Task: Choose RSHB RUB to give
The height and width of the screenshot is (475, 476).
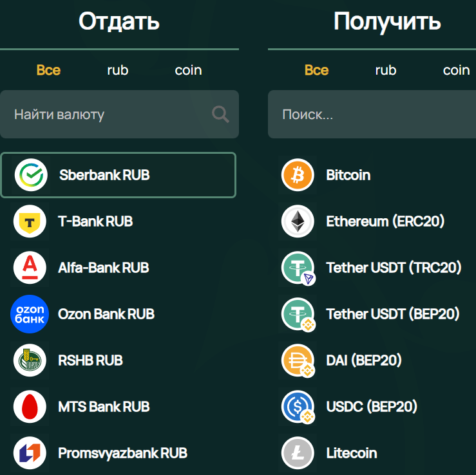Action: tap(119, 360)
